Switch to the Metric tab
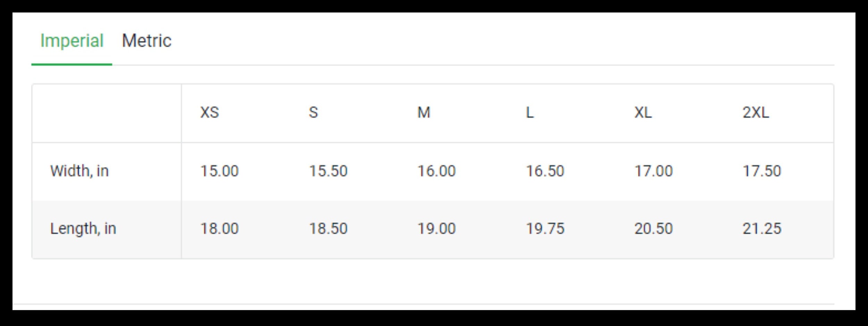 (x=147, y=41)
